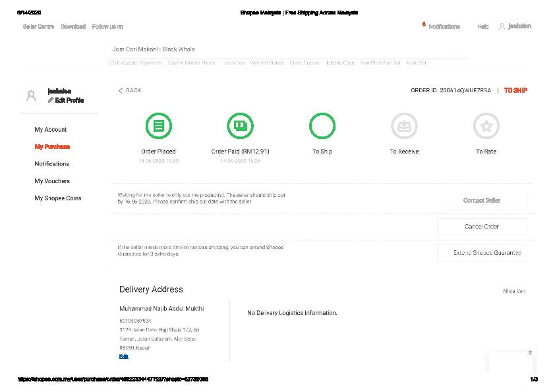Viewport: 555px width, 392px height.
Task: Click the back arrow chevron icon
Action: coord(121,90)
